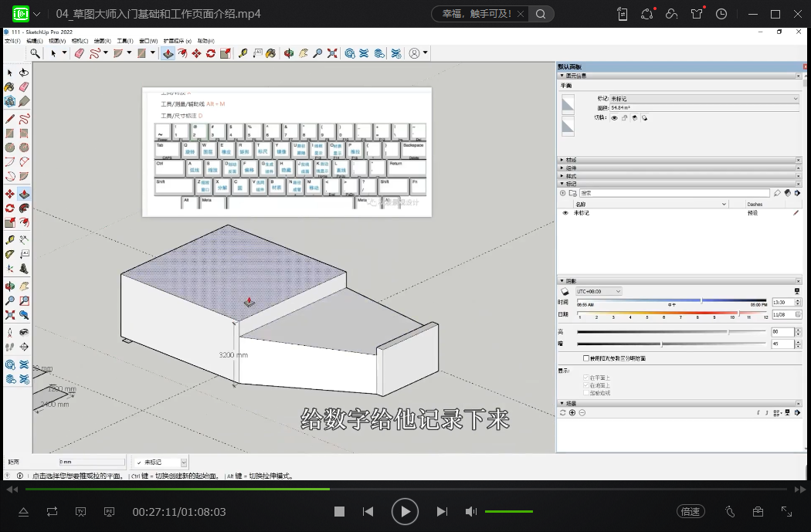Toggle the entity visibility eye in entity info

pyautogui.click(x=615, y=118)
